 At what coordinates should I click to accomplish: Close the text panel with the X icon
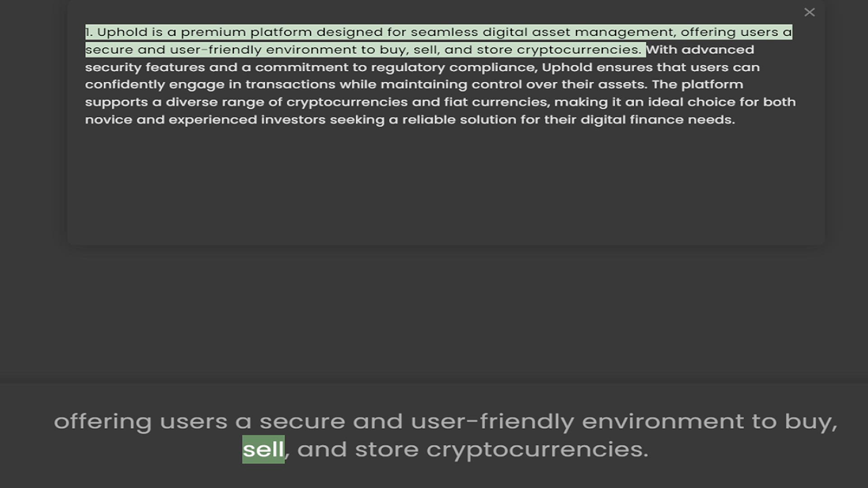pyautogui.click(x=809, y=12)
